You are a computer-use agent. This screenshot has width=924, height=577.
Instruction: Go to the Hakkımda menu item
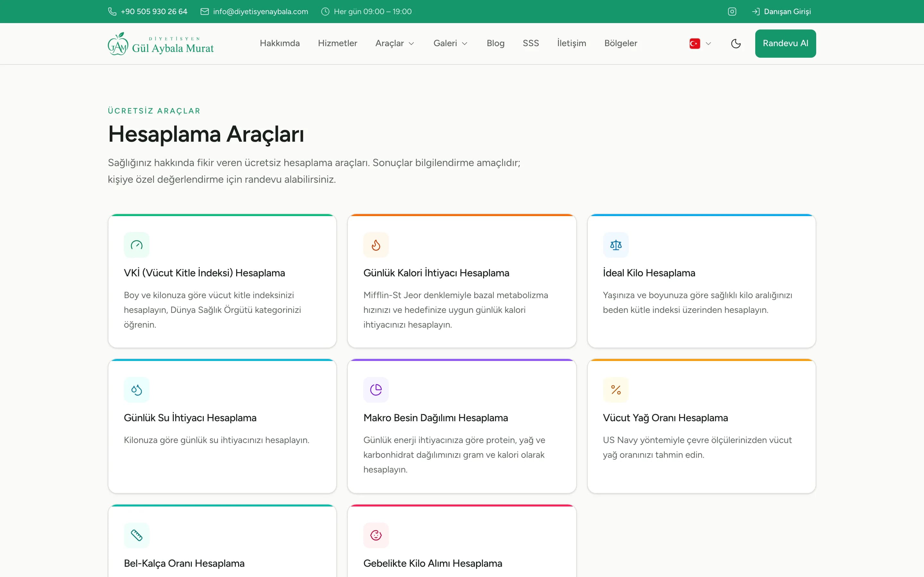point(279,44)
